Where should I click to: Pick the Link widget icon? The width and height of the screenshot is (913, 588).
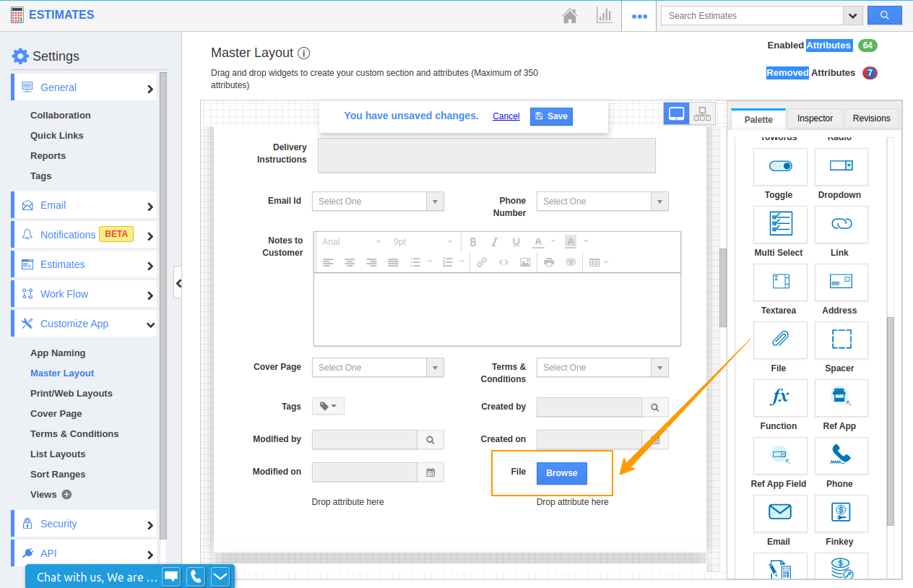click(x=841, y=225)
